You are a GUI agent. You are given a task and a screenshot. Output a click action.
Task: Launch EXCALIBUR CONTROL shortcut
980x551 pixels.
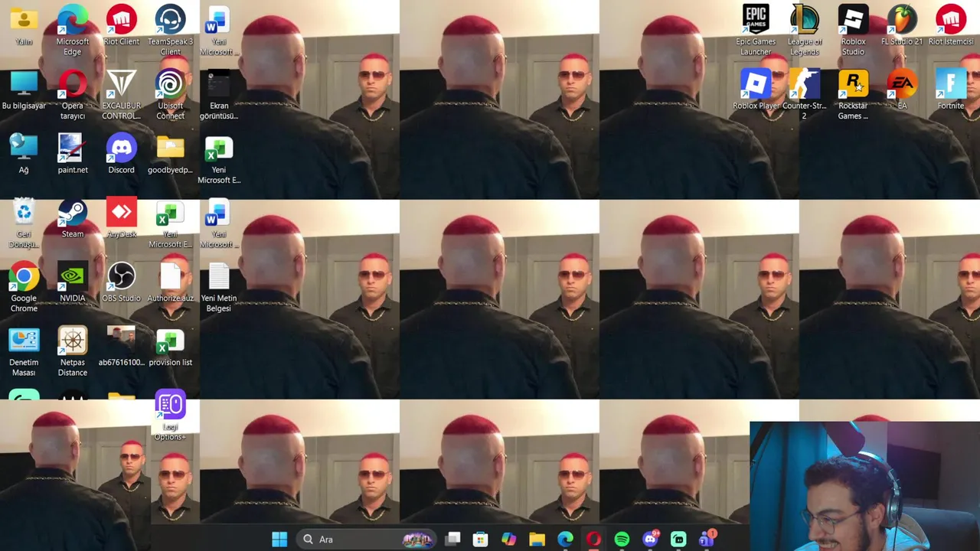click(x=121, y=95)
